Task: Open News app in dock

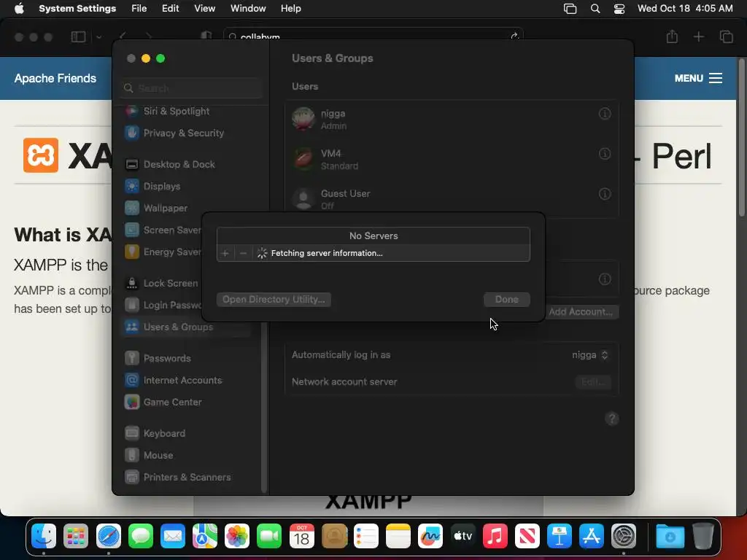Action: [x=527, y=536]
